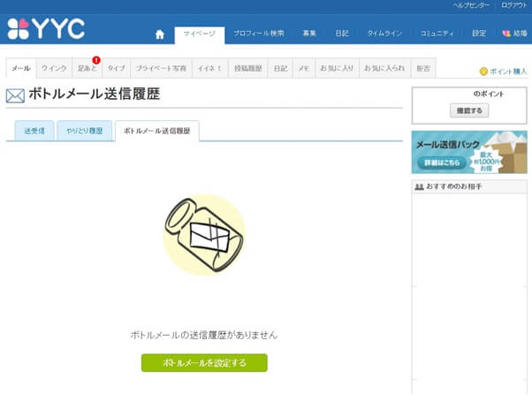Open 足あと tab with red notification badge
The width and height of the screenshot is (532, 409).
tap(87, 68)
